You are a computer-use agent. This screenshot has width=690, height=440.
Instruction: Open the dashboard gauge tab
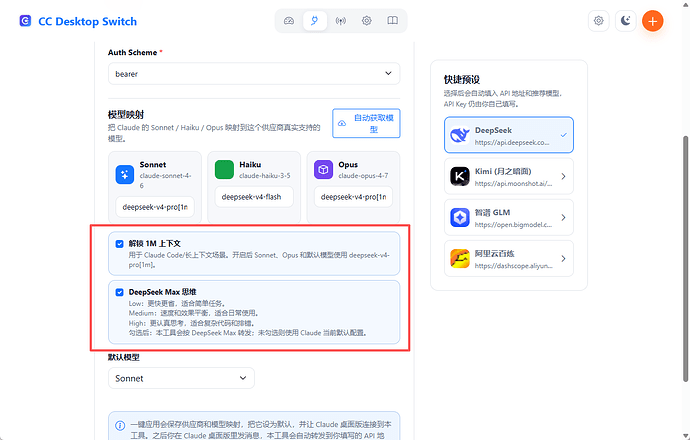pos(289,21)
